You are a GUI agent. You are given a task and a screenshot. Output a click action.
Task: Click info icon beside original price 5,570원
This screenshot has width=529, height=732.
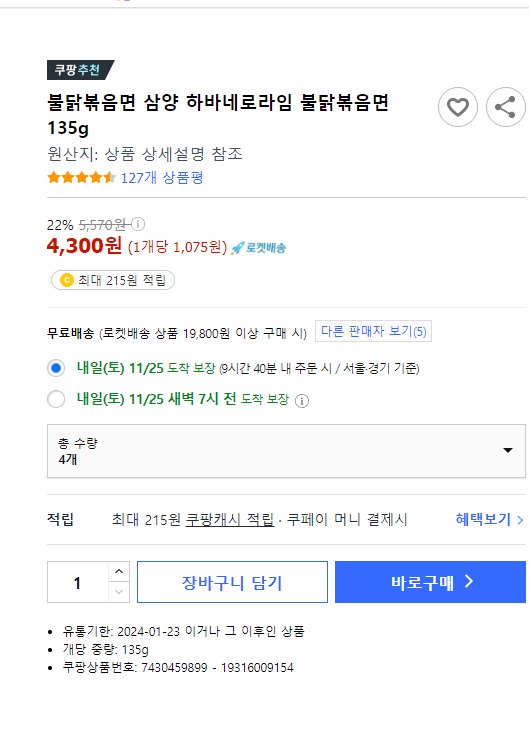138,225
